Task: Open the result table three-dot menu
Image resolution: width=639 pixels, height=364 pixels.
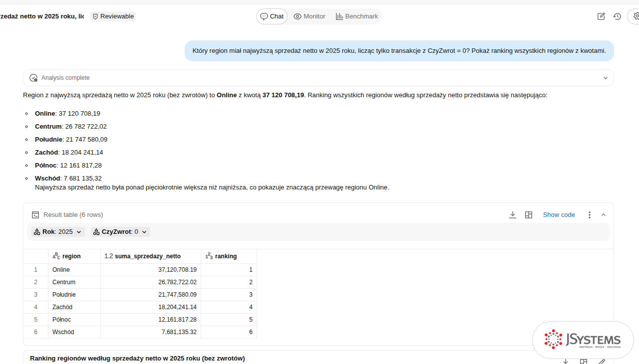Action: [590, 215]
